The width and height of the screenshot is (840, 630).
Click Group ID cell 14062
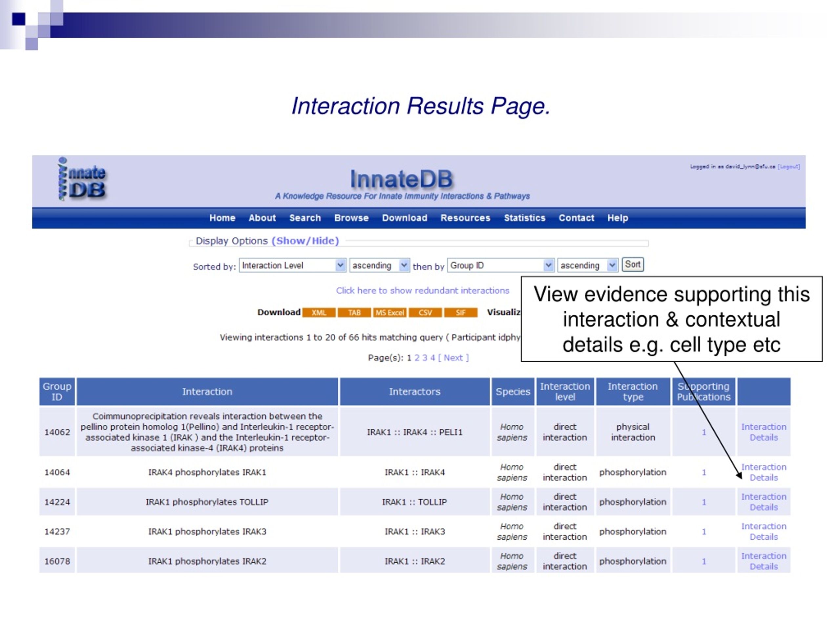[x=57, y=432]
